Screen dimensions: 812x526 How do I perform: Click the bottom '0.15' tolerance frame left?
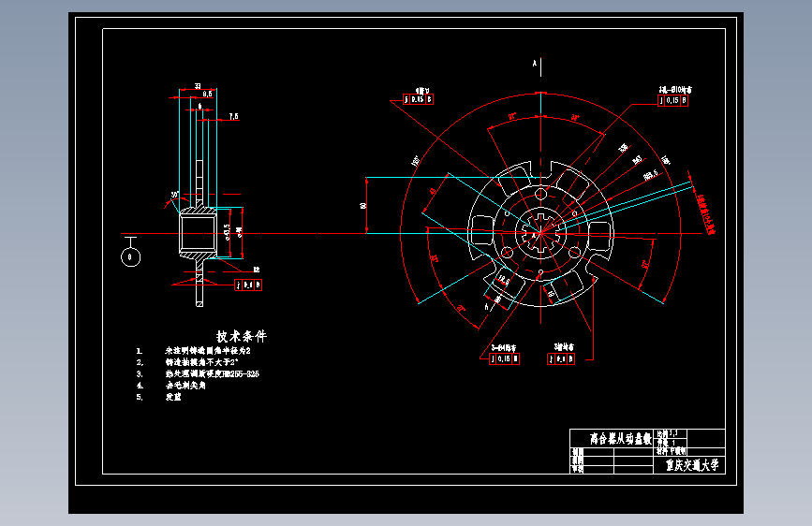click(504, 358)
